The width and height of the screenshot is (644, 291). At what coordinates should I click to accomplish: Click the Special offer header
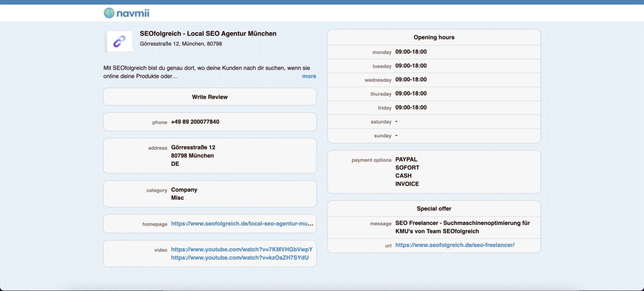click(434, 209)
